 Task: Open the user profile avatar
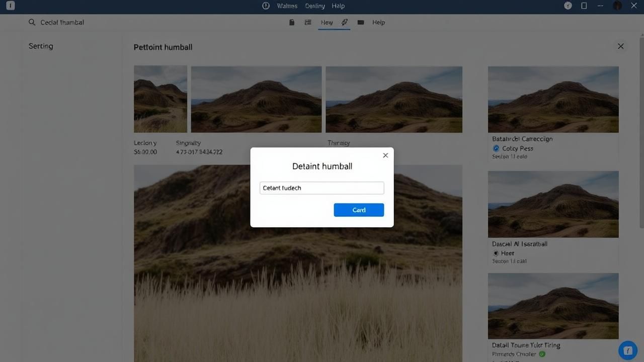tap(617, 6)
